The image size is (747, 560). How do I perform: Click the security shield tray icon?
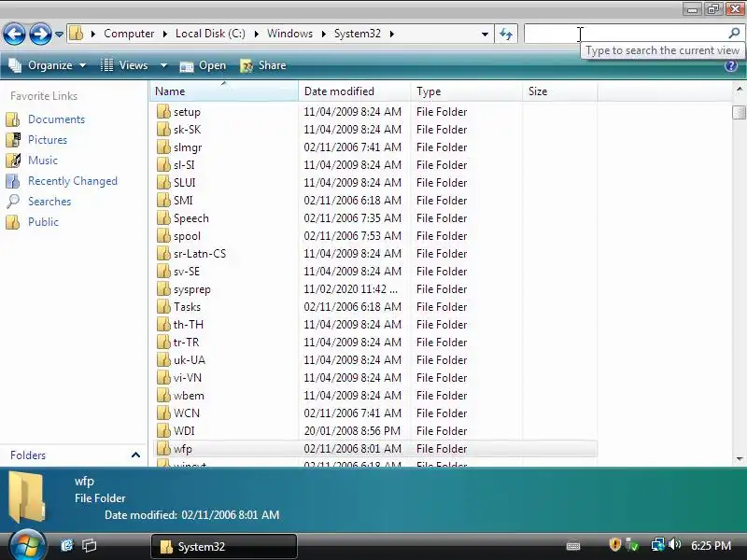(615, 544)
